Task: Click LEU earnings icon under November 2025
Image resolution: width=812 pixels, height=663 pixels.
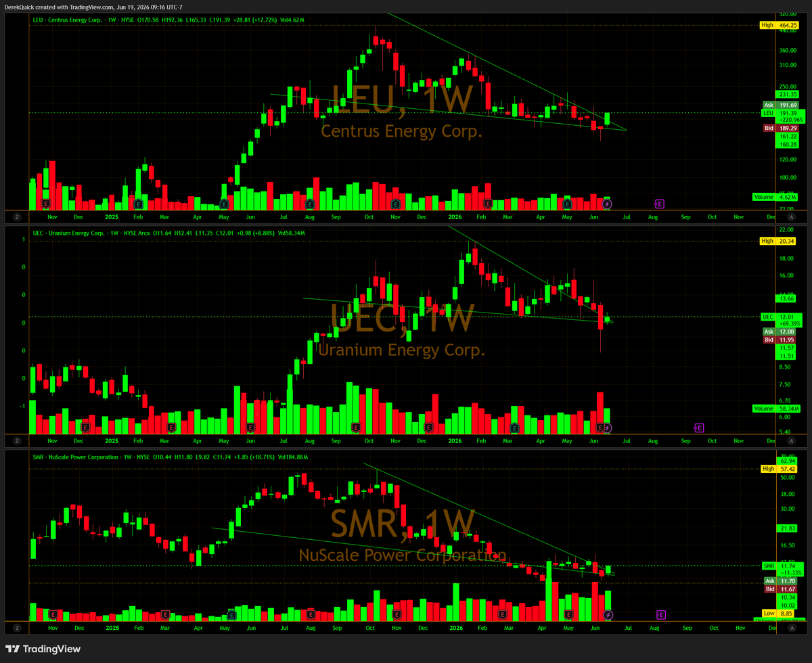Action: 397,203
